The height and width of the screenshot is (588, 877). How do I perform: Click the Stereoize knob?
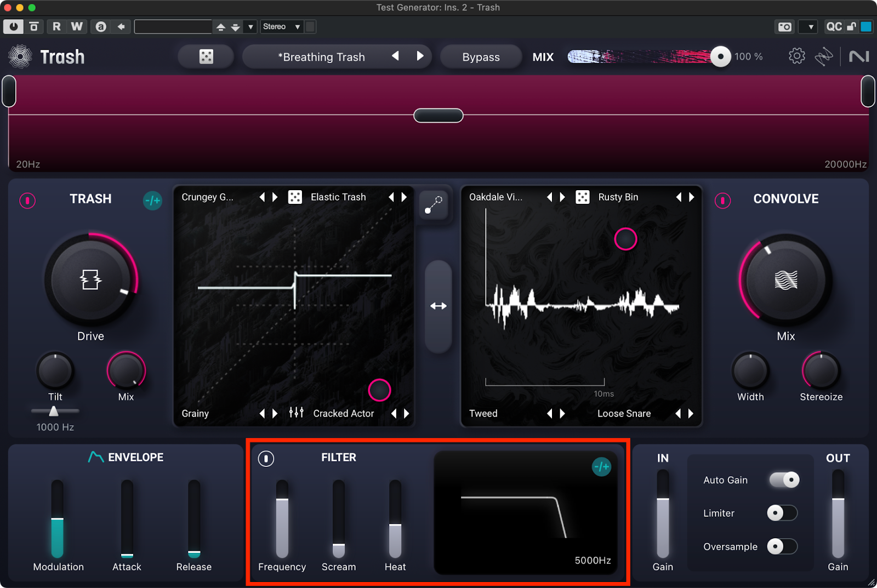pyautogui.click(x=821, y=370)
